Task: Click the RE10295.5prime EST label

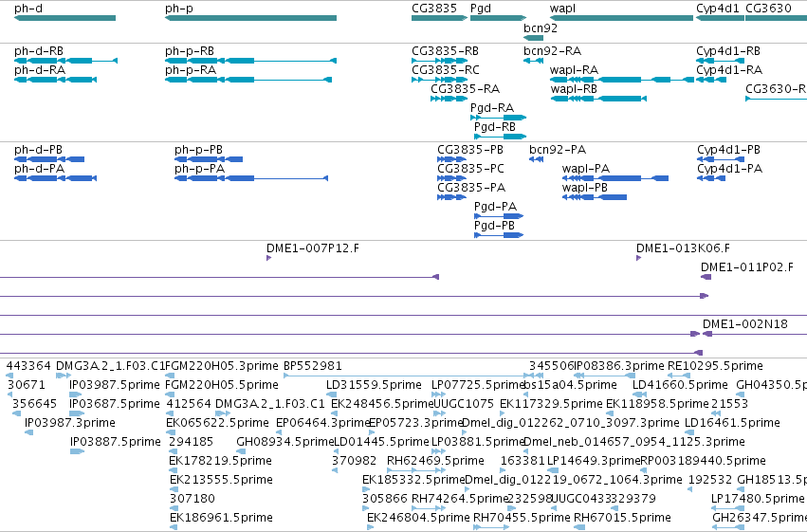Action: pos(715,366)
